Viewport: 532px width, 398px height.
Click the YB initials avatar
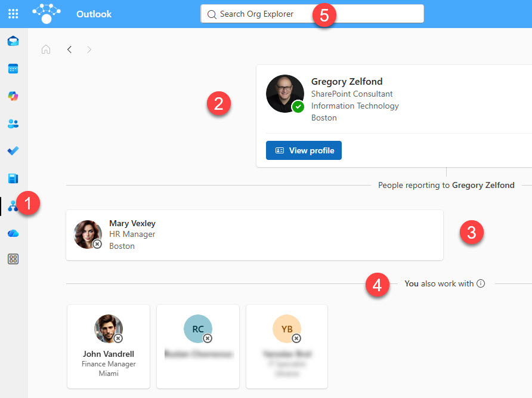coord(287,329)
